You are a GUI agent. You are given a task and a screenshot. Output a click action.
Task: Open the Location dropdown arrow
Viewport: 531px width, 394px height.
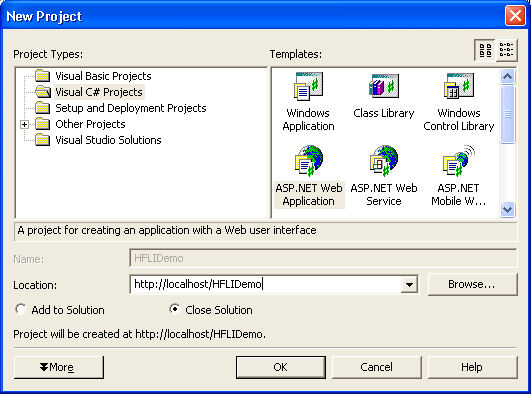point(409,284)
